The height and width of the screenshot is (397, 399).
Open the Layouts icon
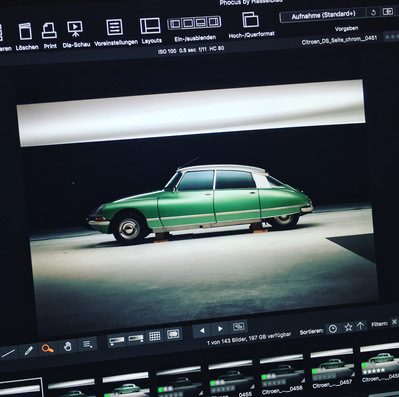tap(150, 26)
